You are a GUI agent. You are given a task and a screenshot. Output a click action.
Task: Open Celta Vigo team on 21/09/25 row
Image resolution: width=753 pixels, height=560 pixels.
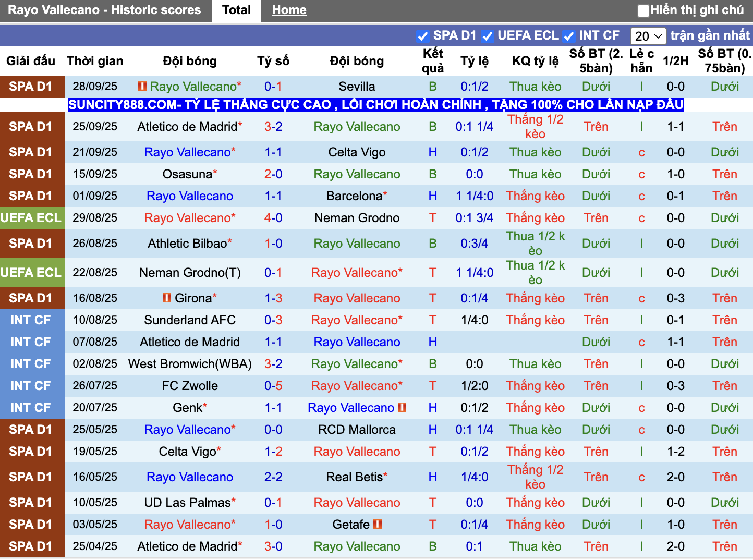357,152
